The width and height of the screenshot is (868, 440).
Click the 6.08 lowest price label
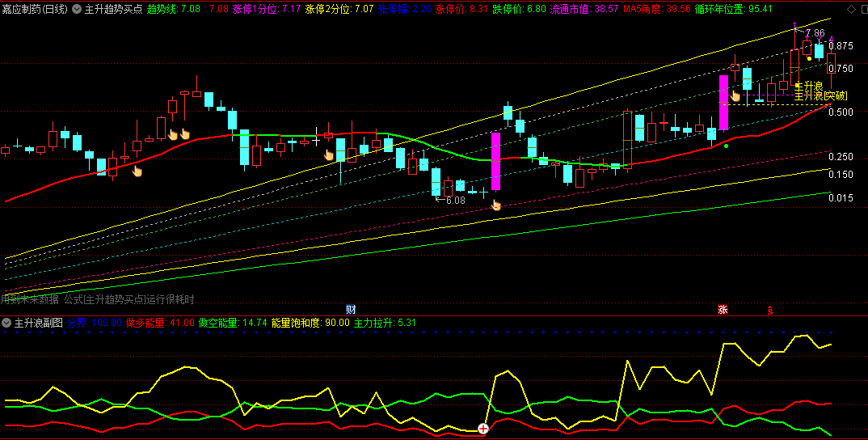click(x=456, y=200)
